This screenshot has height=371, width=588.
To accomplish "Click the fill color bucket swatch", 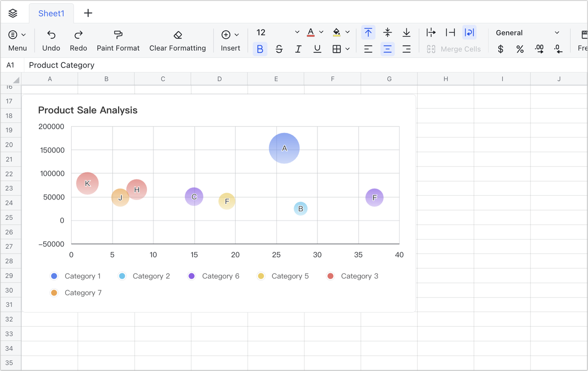I will (x=337, y=33).
